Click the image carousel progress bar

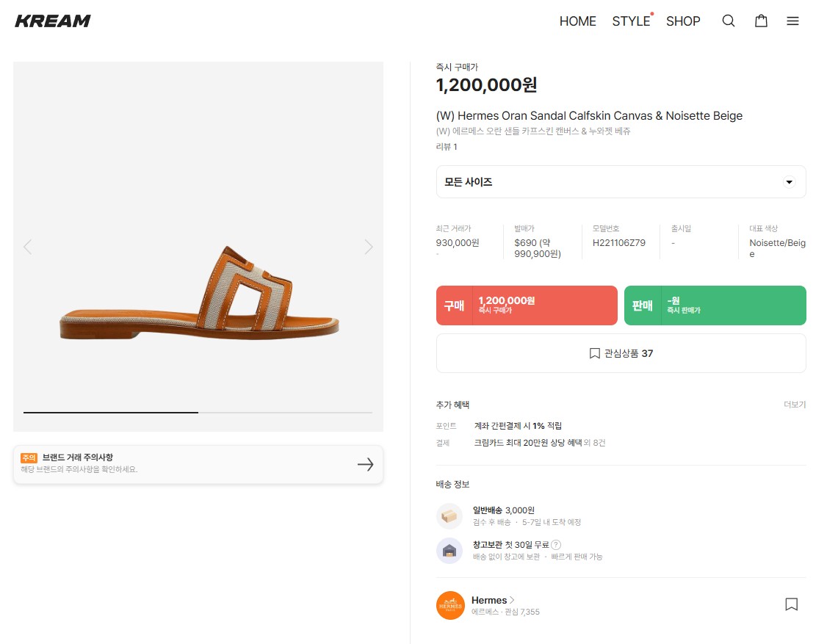(198, 413)
